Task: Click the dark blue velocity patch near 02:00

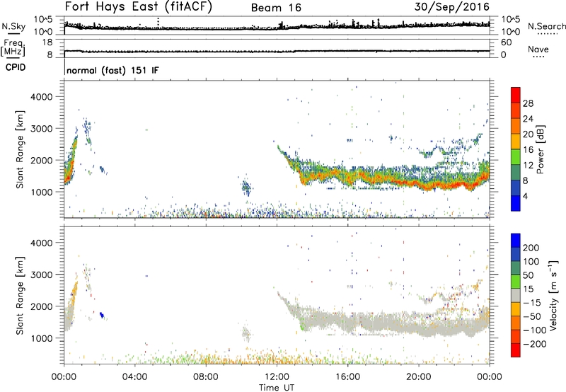Action: point(102,315)
